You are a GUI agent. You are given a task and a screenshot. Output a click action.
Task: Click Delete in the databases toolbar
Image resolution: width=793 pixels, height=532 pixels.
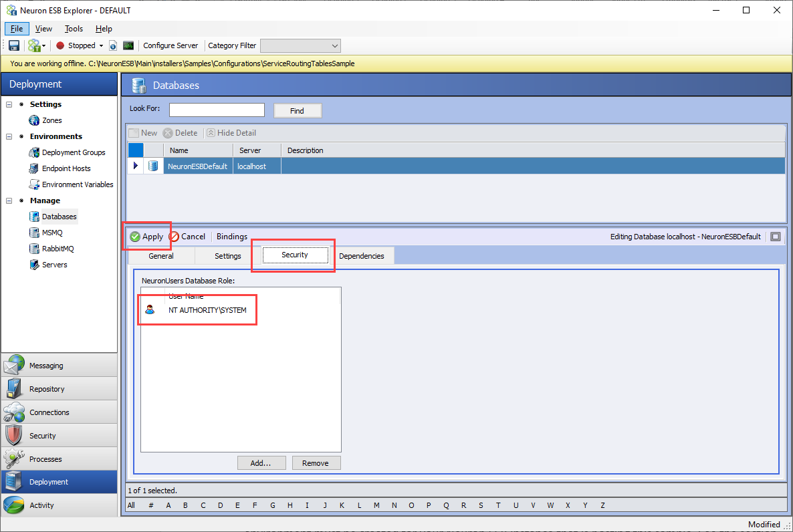pos(181,133)
